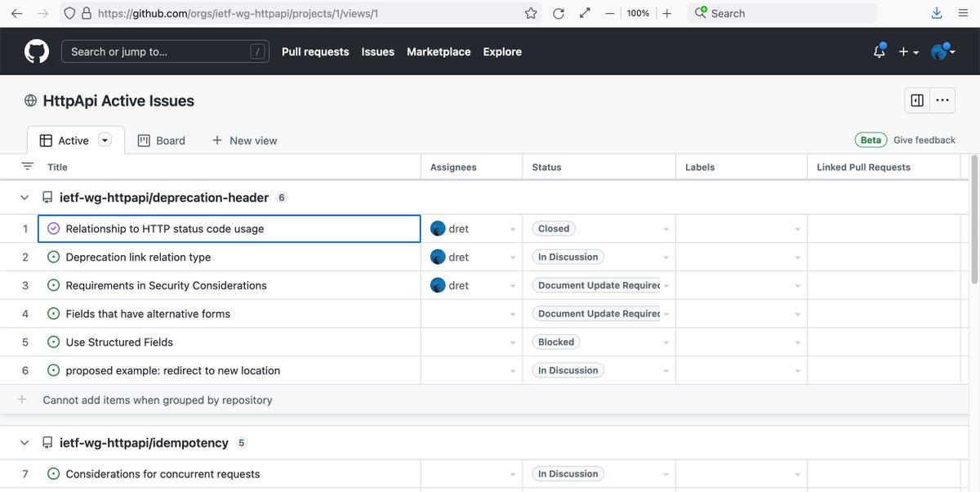Open assignee dropdown for Fields that have alternative forms

coord(513,314)
